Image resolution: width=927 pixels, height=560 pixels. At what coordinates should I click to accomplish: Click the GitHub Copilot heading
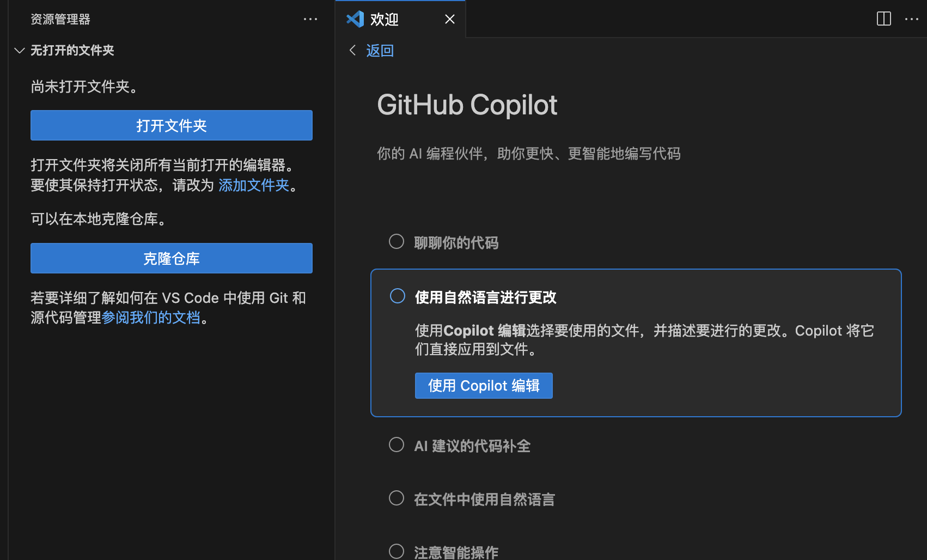click(x=467, y=105)
